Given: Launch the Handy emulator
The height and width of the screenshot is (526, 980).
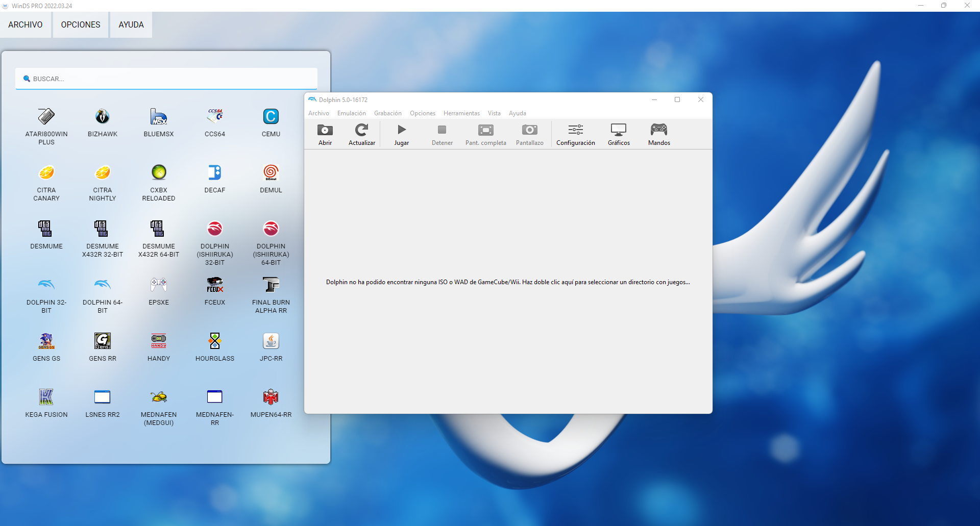Looking at the screenshot, I should (x=159, y=347).
